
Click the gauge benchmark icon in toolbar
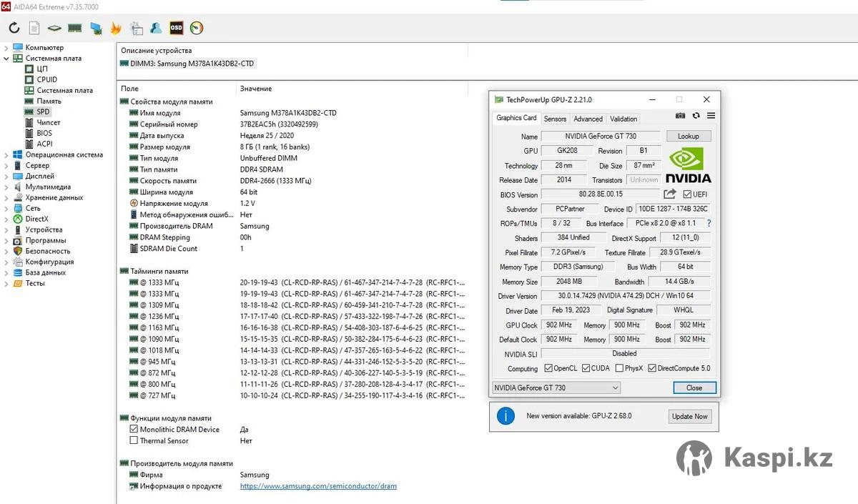[x=197, y=28]
